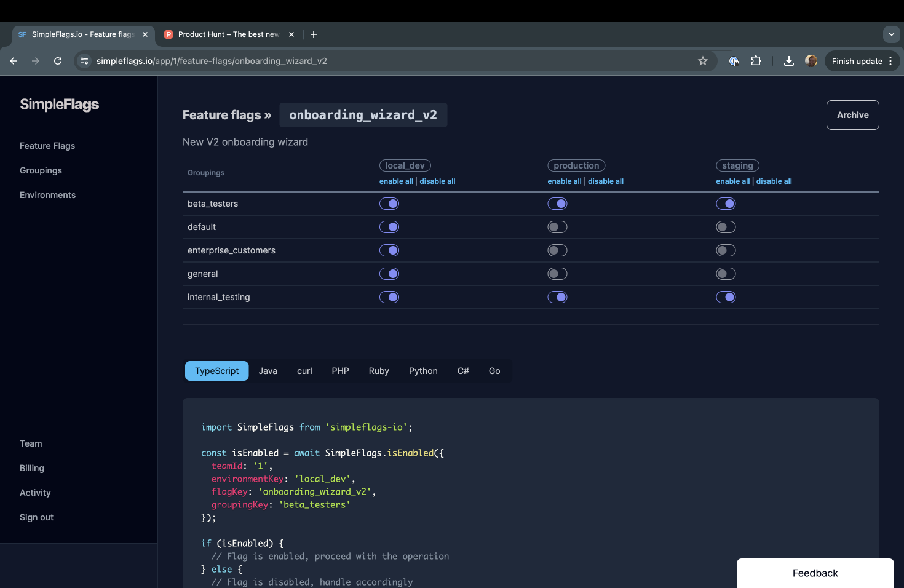
Task: Open the Team page
Action: [x=31, y=443]
